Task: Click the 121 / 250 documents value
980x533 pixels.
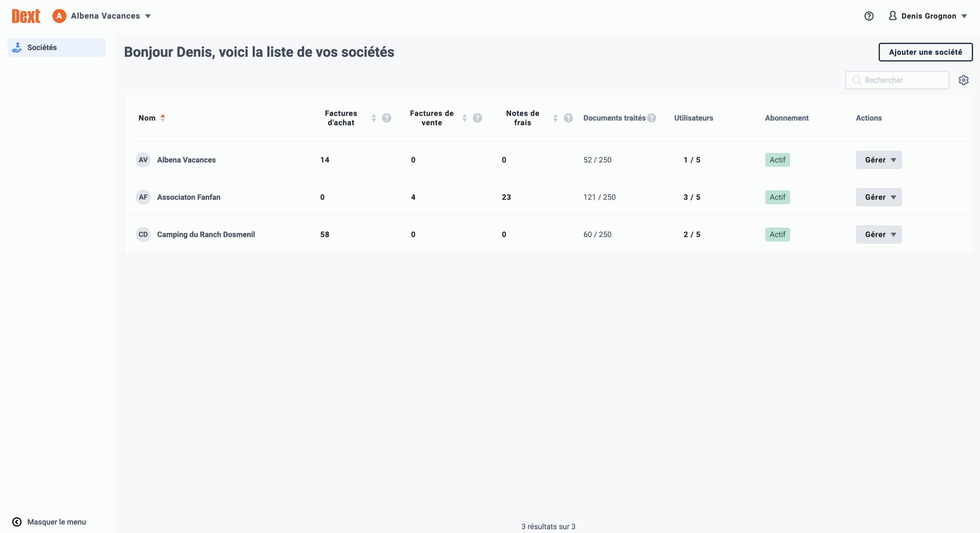Action: tap(599, 197)
